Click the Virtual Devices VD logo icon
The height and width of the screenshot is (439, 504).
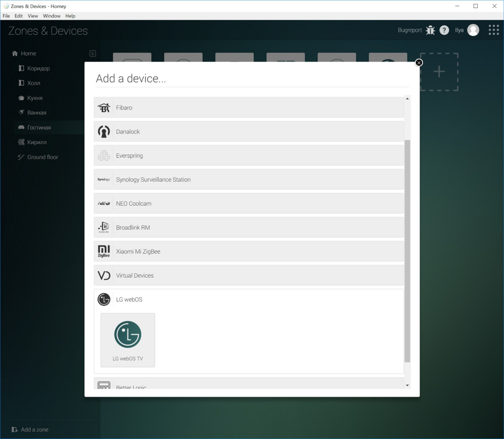tap(103, 275)
